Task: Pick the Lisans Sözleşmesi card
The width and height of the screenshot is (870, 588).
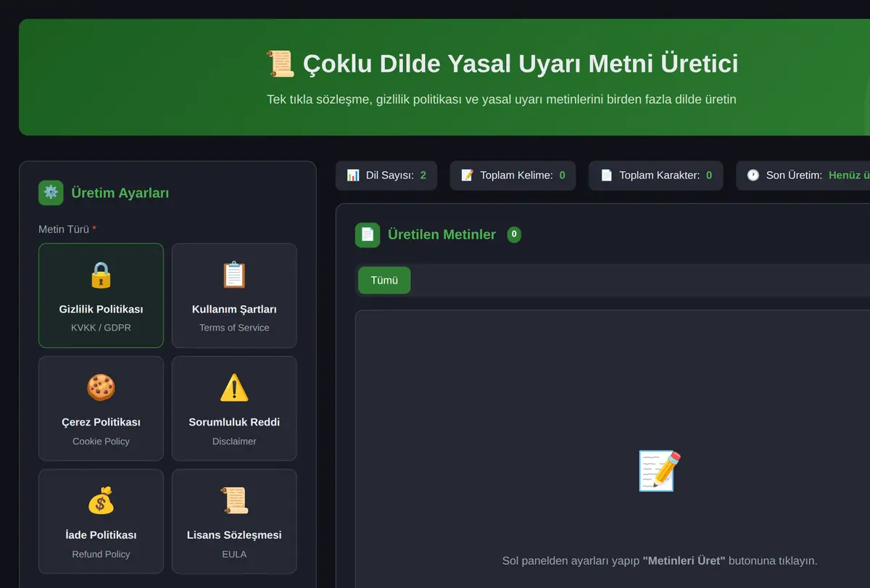Action: pyautogui.click(x=234, y=522)
